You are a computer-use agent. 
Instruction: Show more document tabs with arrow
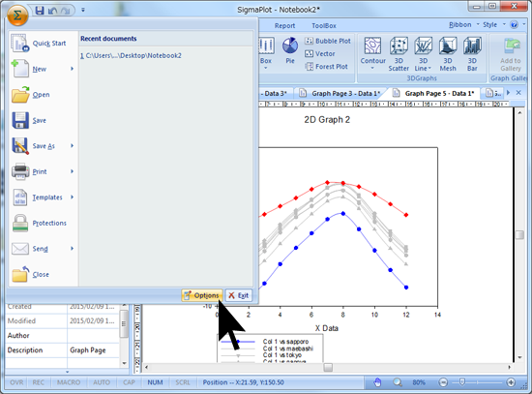click(x=508, y=92)
